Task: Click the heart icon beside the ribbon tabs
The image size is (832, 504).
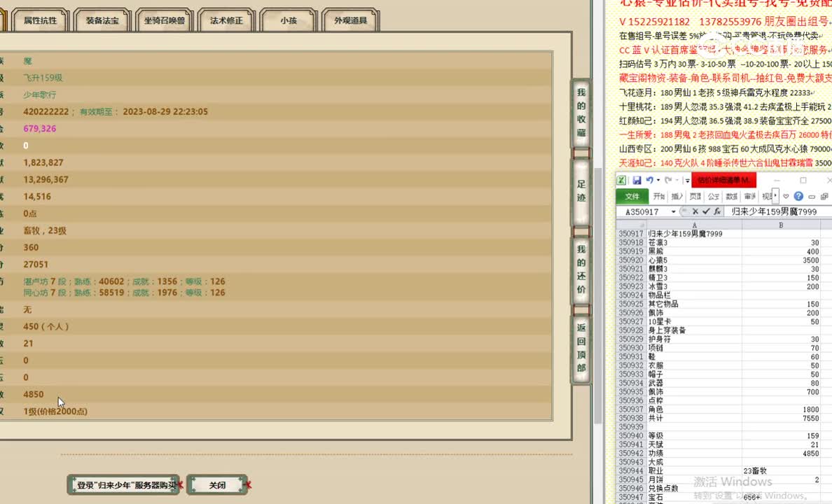Action: [x=786, y=197]
